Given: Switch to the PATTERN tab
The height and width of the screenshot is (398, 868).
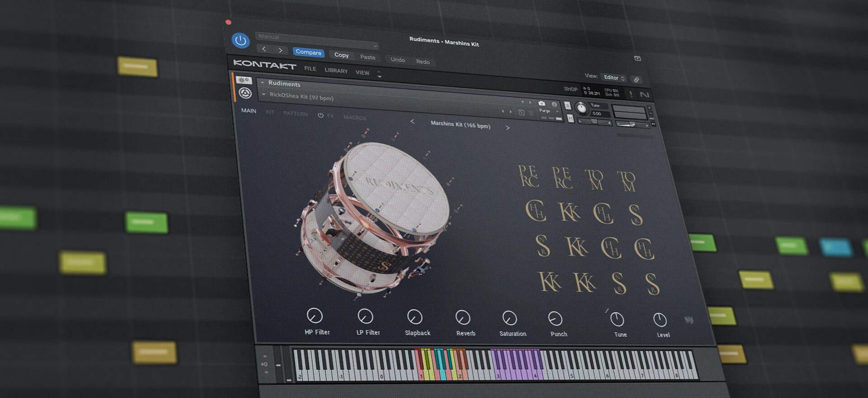Looking at the screenshot, I should click(x=295, y=114).
